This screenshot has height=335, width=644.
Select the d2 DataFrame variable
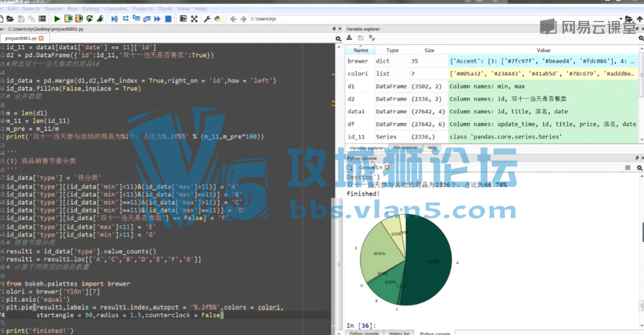point(492,99)
